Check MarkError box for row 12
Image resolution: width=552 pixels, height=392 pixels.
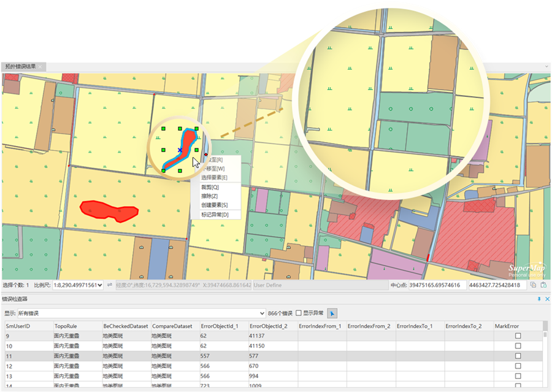[x=518, y=366]
